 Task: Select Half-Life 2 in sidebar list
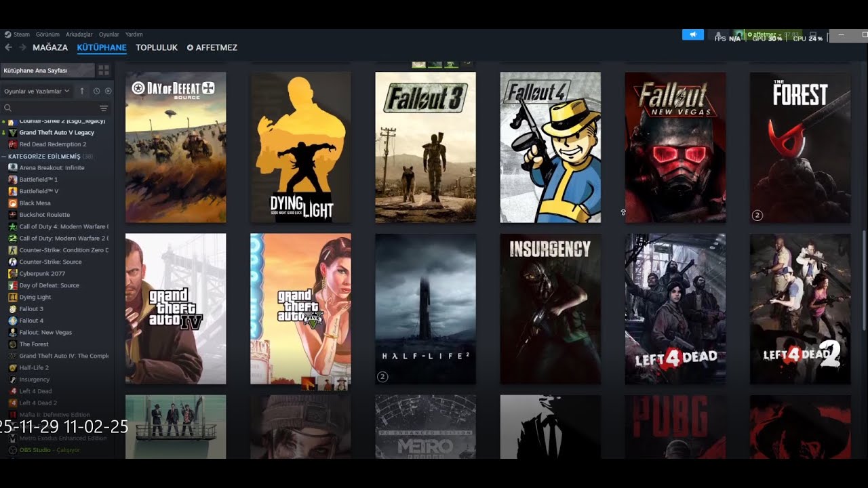pyautogui.click(x=34, y=367)
